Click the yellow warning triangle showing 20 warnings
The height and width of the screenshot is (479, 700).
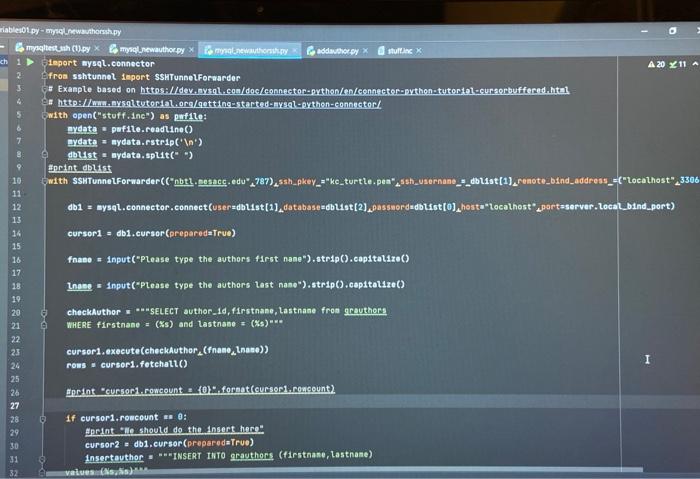(651, 64)
